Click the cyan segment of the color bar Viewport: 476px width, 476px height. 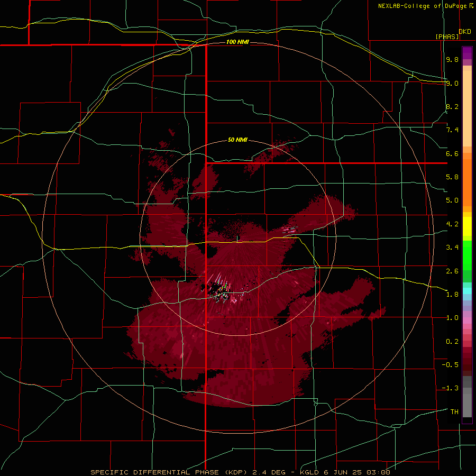(467, 291)
